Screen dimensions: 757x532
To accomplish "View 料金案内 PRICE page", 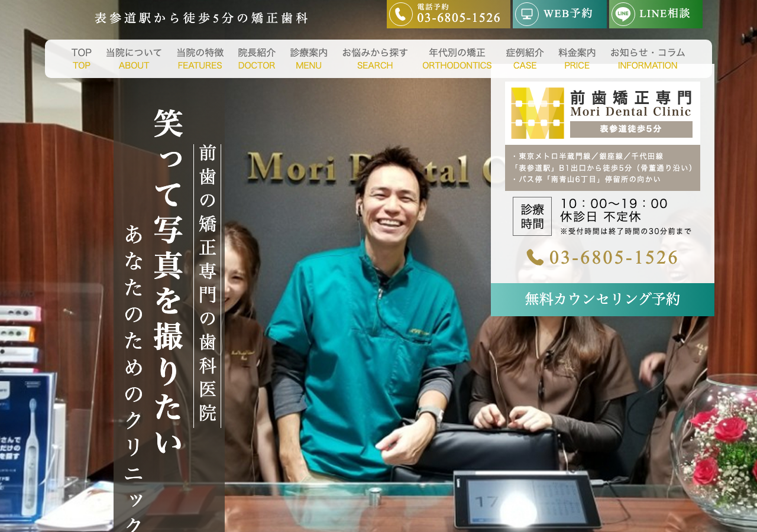I will (x=577, y=59).
